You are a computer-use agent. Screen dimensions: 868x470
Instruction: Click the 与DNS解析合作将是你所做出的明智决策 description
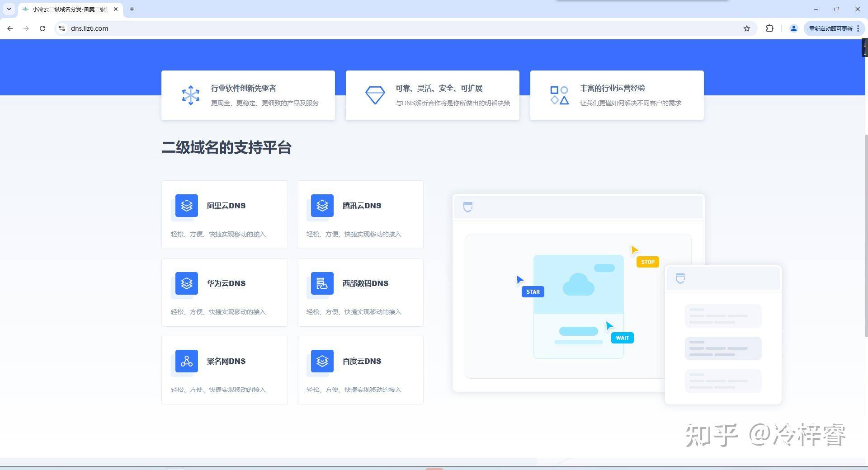point(453,103)
